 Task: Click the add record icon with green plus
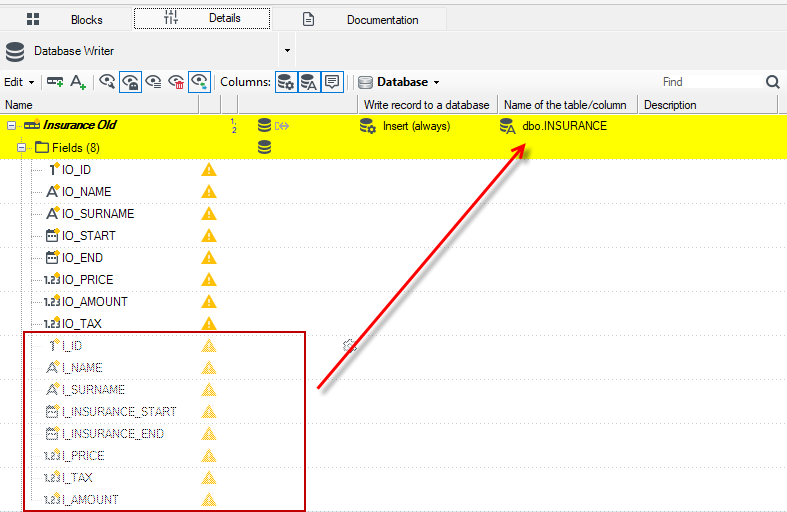click(x=55, y=81)
